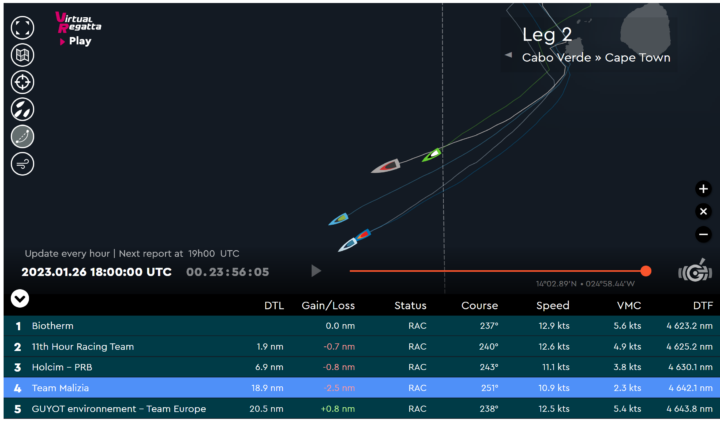The height and width of the screenshot is (424, 720).
Task: Click Cabo Verde » Cape Town label
Action: click(596, 58)
